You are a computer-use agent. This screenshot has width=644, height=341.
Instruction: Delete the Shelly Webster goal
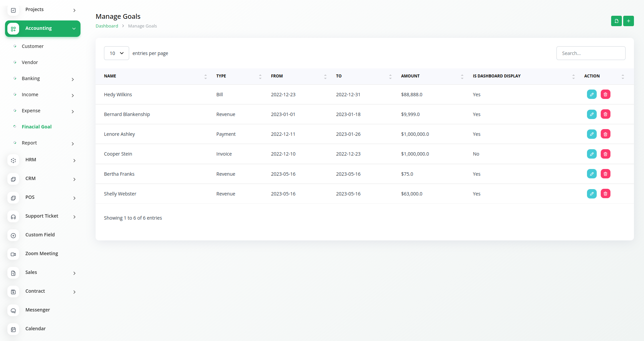coord(605,194)
